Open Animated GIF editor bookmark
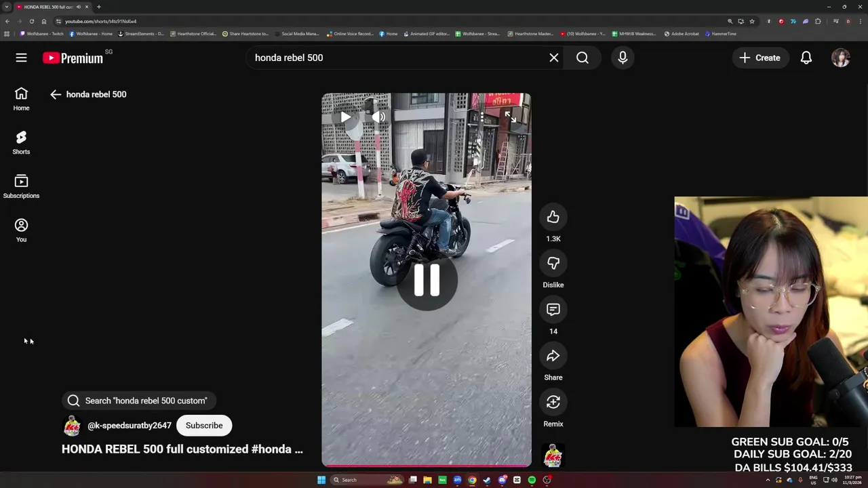Screen dimensions: 868x488 (427, 34)
